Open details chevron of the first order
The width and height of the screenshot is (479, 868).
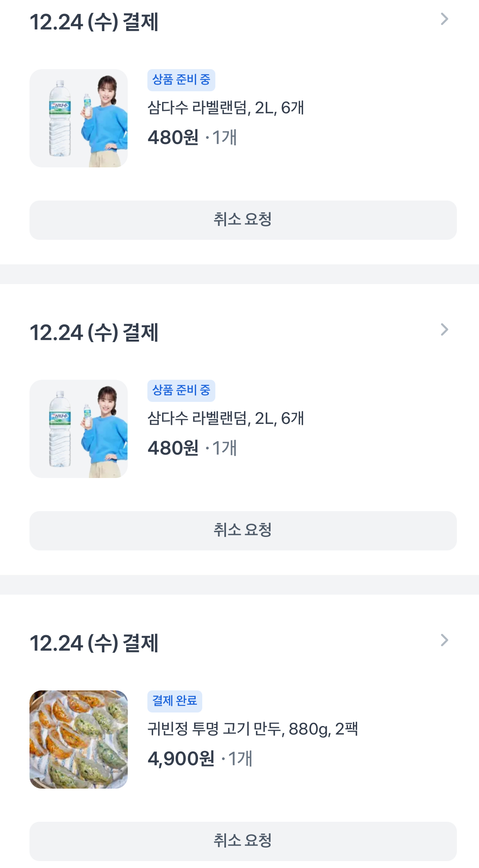[x=444, y=19]
